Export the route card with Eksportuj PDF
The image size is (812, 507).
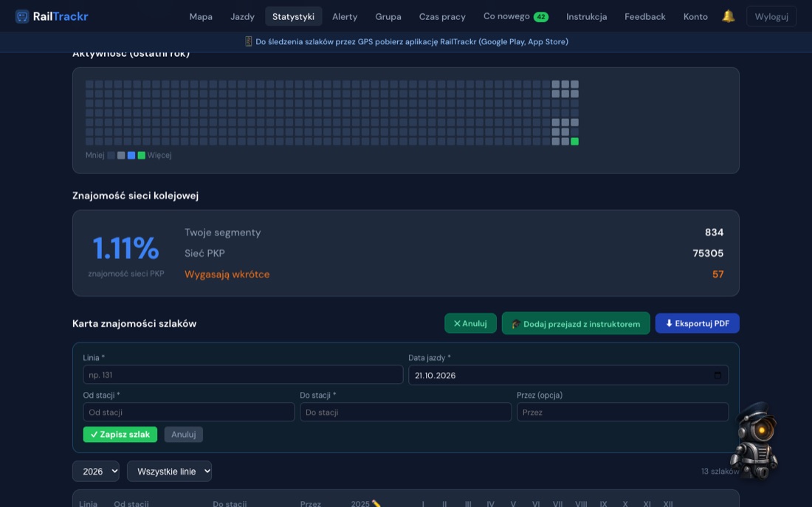(697, 323)
